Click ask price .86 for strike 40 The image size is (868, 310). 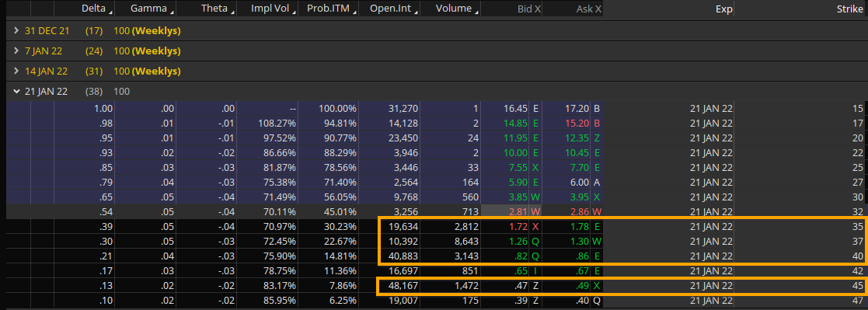click(581, 256)
